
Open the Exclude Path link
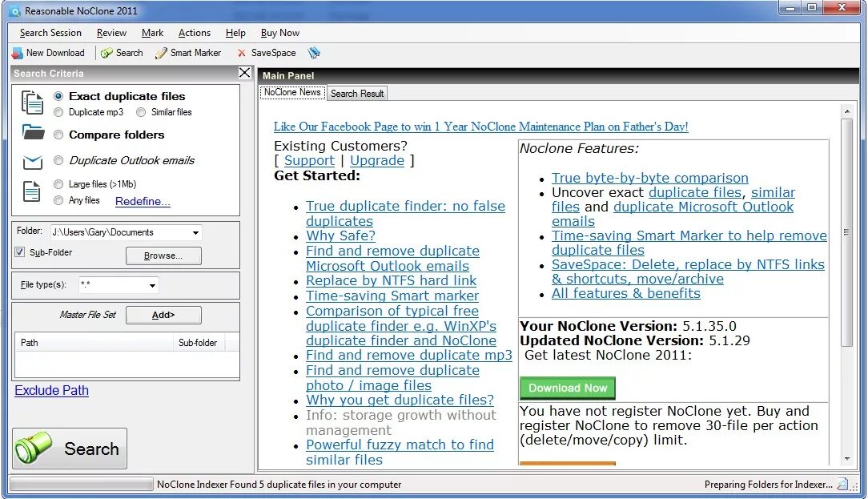51,390
